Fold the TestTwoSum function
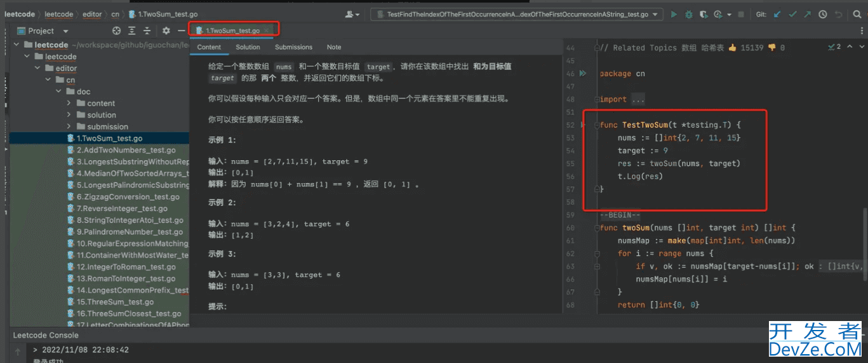The width and height of the screenshot is (868, 363). 596,125
